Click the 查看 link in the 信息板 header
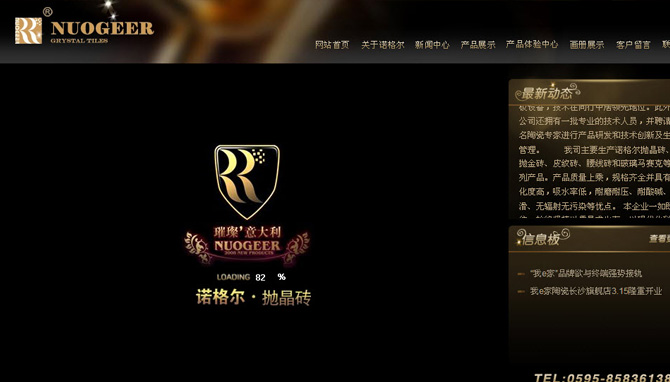This screenshot has width=670, height=382. pos(659,239)
